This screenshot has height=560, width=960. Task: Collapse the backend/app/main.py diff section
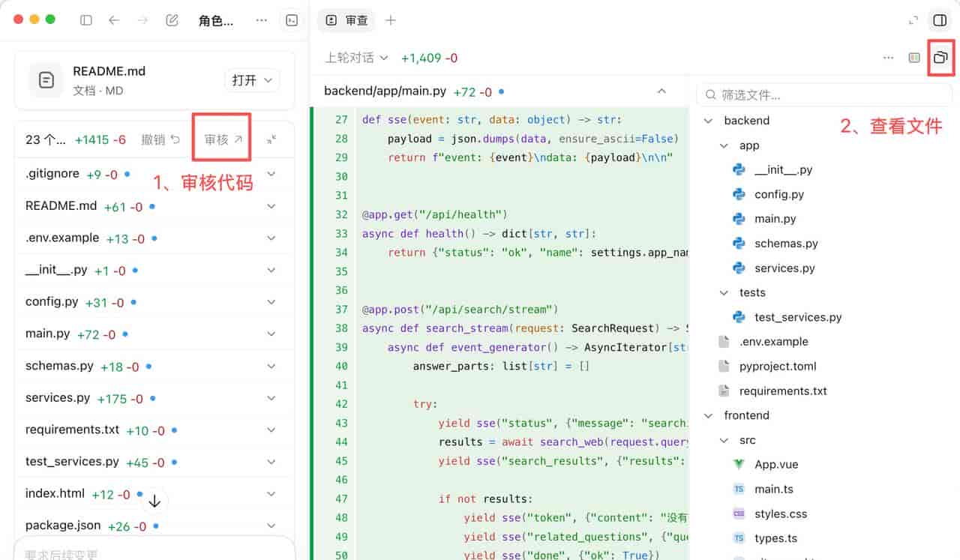pyautogui.click(x=661, y=91)
